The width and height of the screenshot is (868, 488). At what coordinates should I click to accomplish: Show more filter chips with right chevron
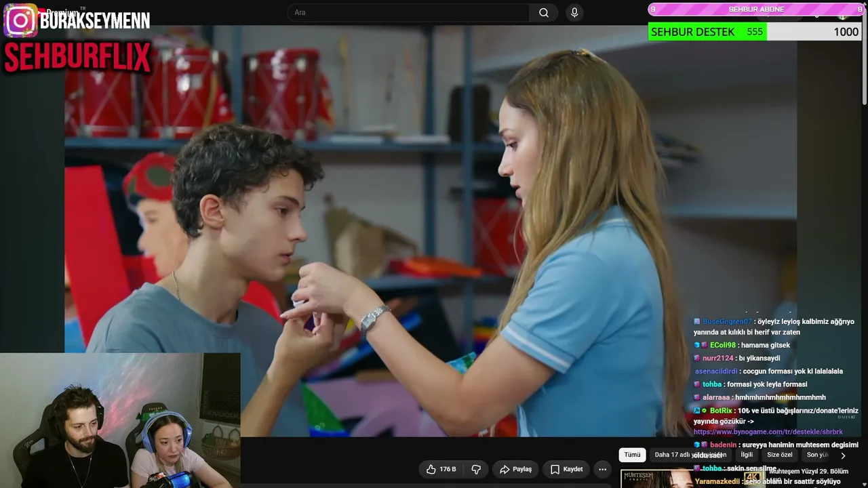(x=843, y=455)
